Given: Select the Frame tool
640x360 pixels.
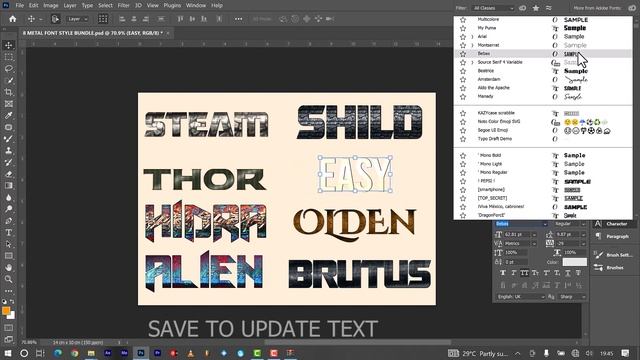Looking at the screenshot, I should click(9, 104).
